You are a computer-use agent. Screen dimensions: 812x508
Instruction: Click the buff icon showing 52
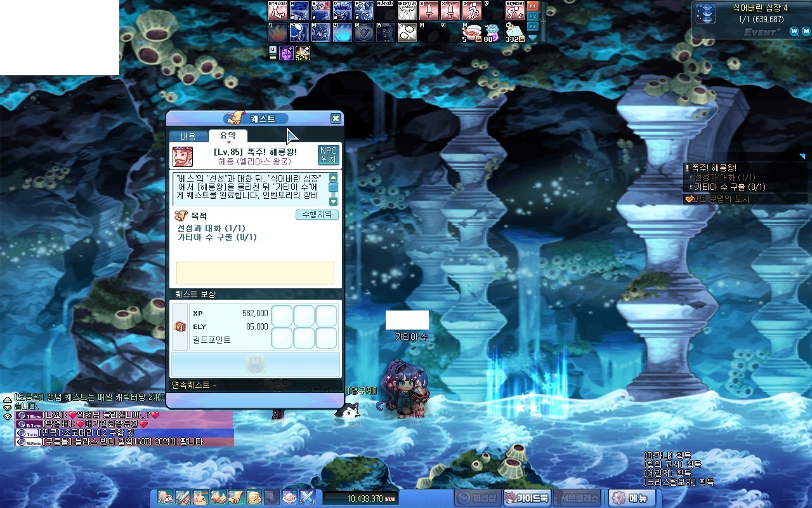303,53
